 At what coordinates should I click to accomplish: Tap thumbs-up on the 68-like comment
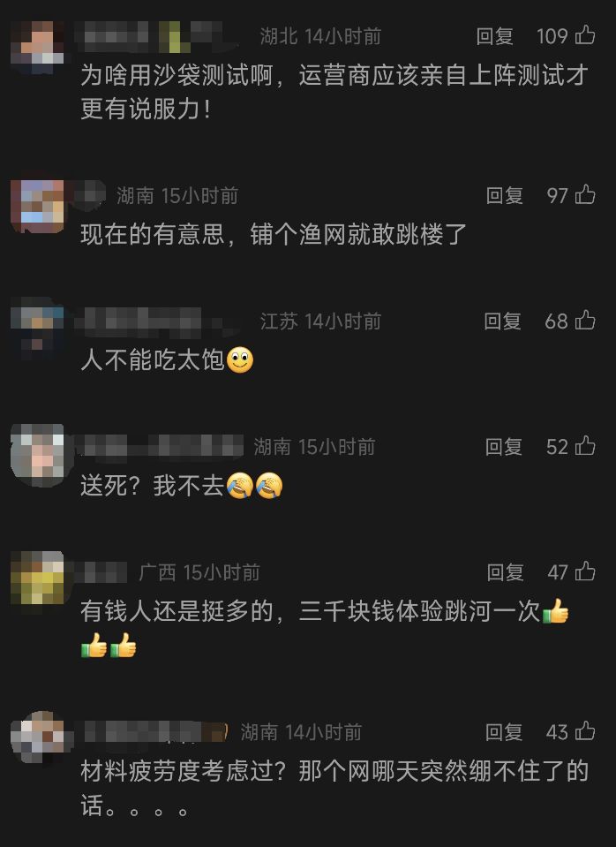585,321
